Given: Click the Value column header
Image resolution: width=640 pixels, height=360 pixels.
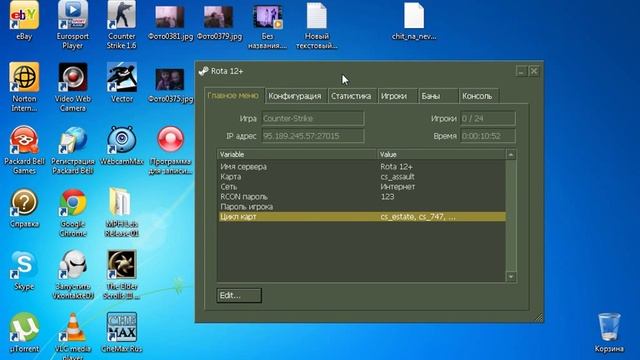Looking at the screenshot, I should 441,154.
